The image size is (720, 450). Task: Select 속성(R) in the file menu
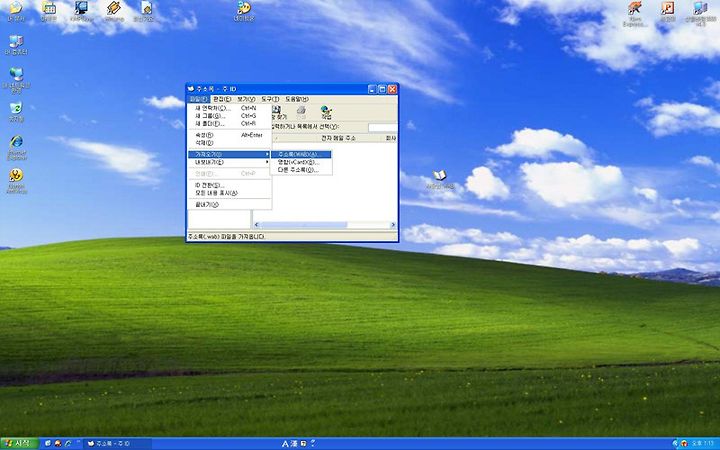click(x=230, y=135)
